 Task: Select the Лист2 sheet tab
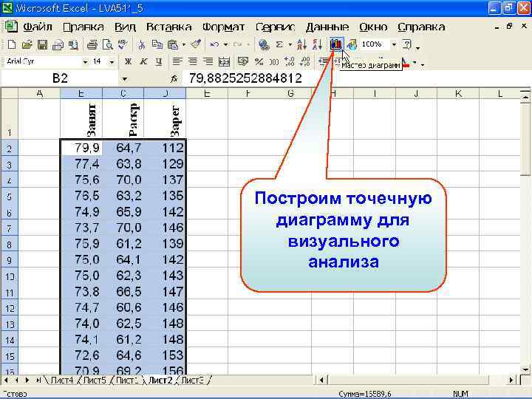click(160, 381)
